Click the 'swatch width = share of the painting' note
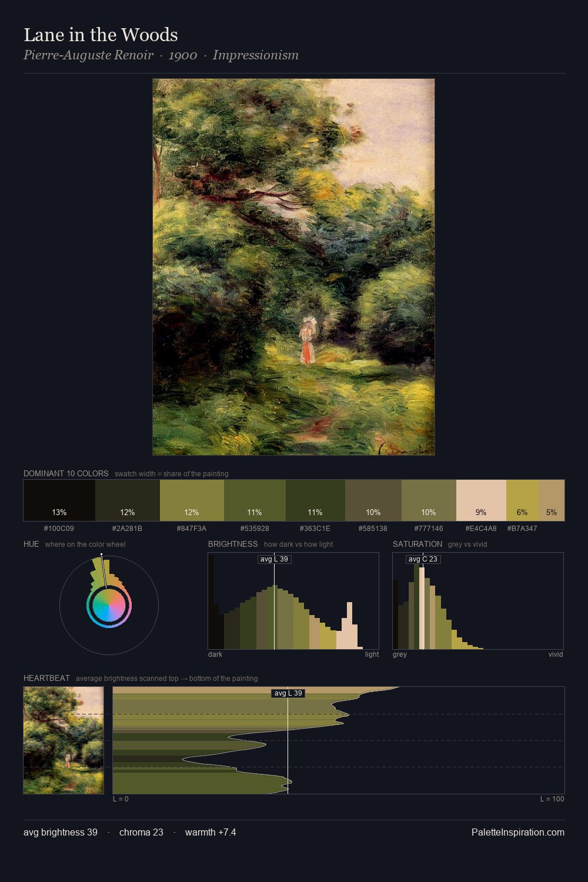 click(x=172, y=474)
